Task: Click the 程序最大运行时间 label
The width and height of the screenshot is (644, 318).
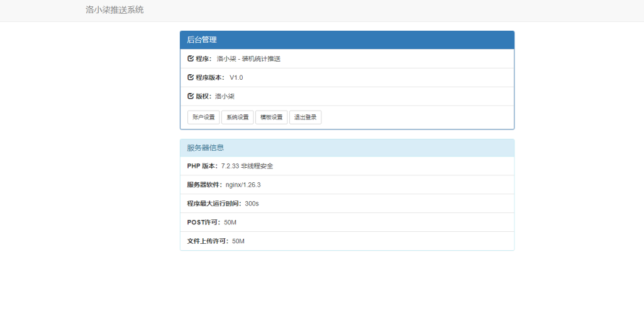Action: (215, 204)
